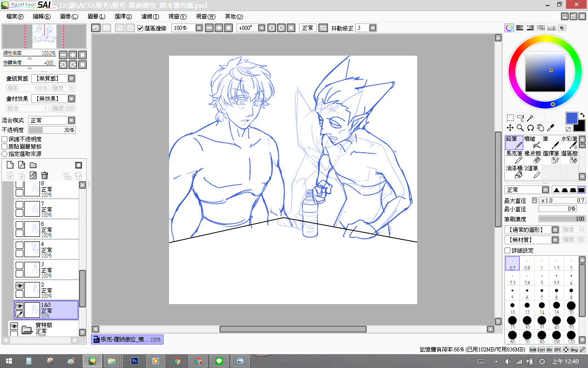Select 指定選取來源 radio option

(x=5, y=154)
